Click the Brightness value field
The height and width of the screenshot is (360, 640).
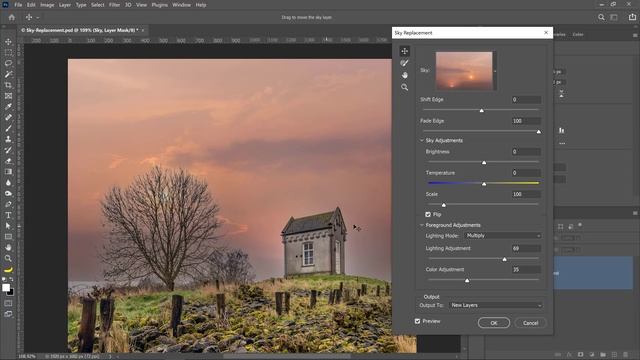(x=527, y=151)
